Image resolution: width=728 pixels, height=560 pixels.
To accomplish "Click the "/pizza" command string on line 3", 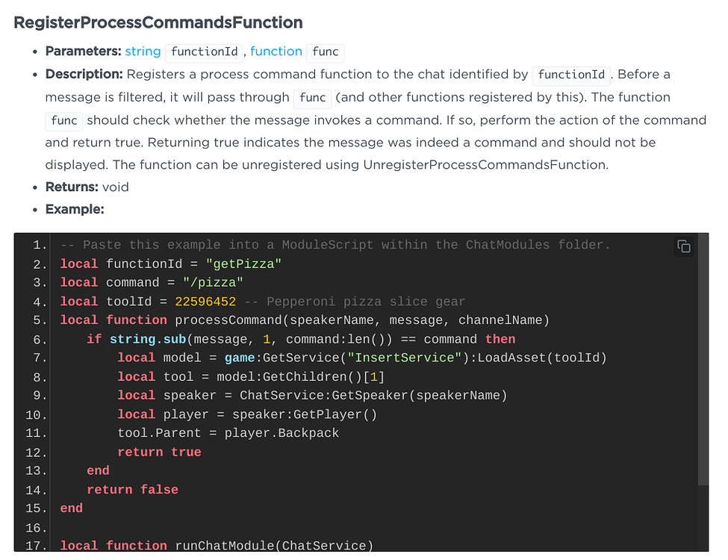I will click(x=213, y=282).
